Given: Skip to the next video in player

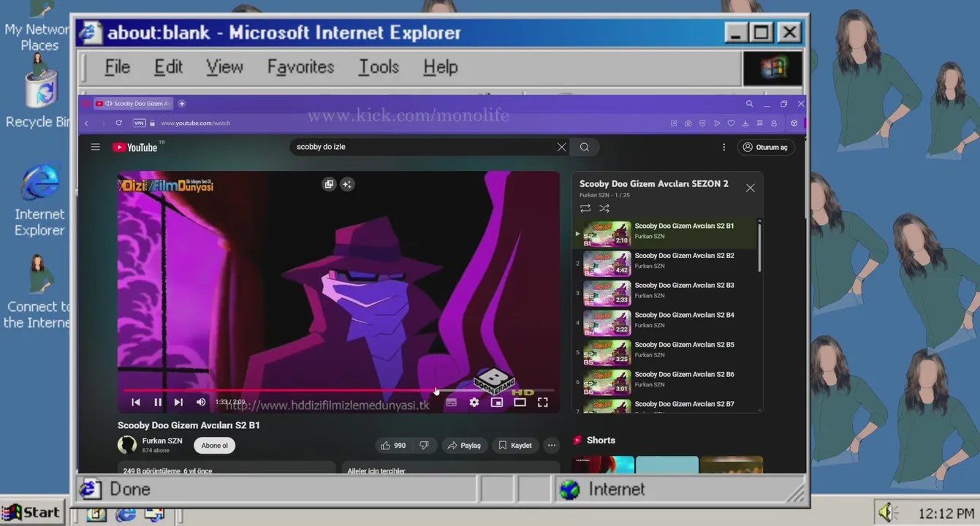Looking at the screenshot, I should click(x=178, y=402).
